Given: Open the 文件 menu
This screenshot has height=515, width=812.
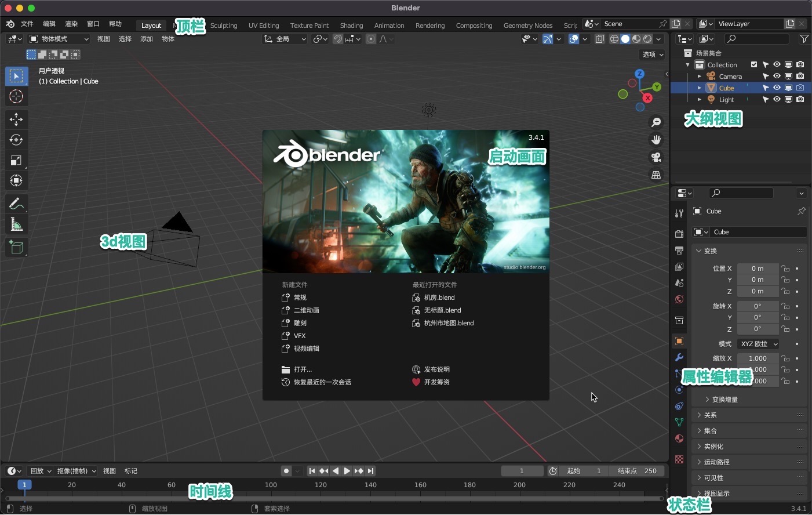Looking at the screenshot, I should [x=27, y=24].
